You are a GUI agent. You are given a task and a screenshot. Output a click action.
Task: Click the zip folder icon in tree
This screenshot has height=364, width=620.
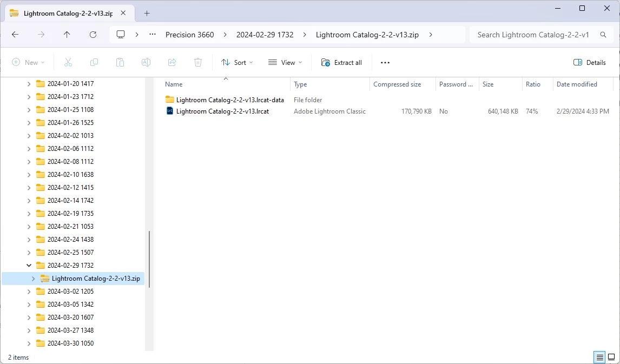tap(45, 278)
